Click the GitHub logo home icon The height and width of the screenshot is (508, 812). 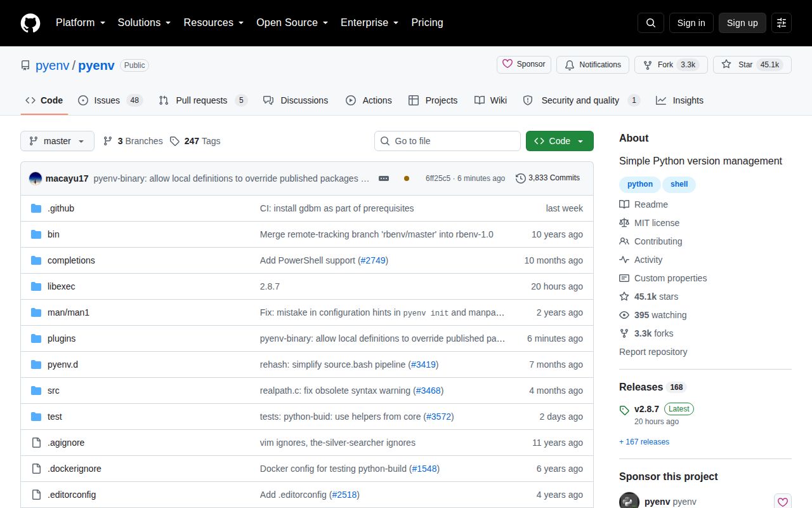point(30,23)
